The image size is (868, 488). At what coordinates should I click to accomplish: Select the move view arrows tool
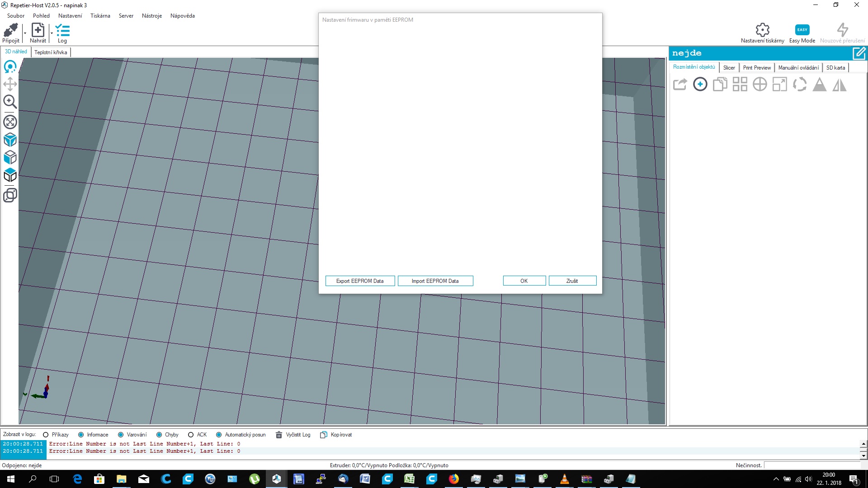pyautogui.click(x=10, y=84)
